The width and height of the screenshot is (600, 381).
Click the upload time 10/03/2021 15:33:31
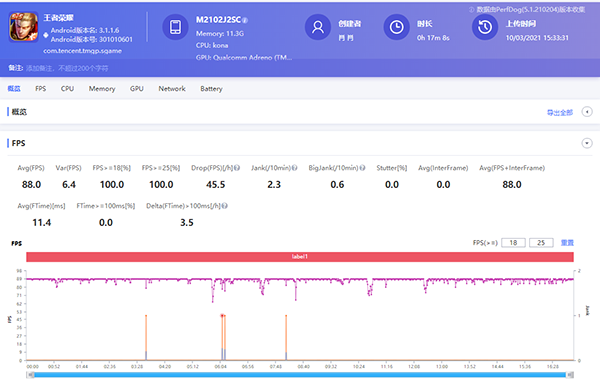click(x=537, y=37)
